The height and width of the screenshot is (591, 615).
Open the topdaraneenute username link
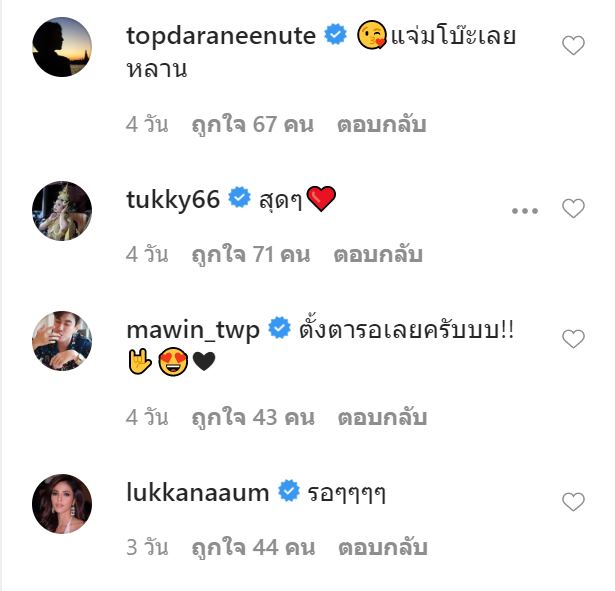coord(221,36)
